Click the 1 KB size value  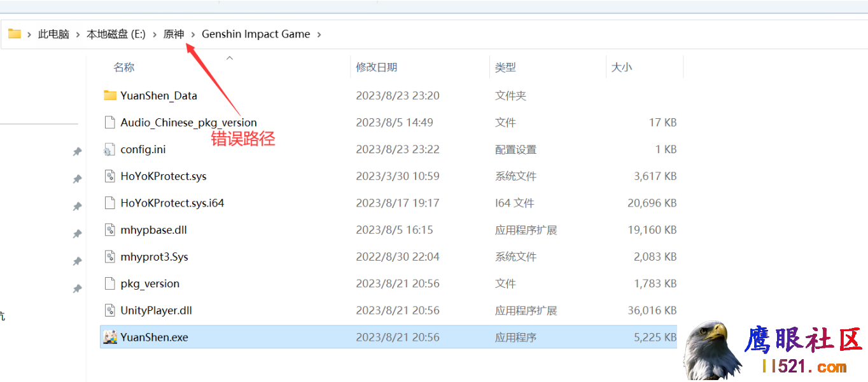pos(666,149)
